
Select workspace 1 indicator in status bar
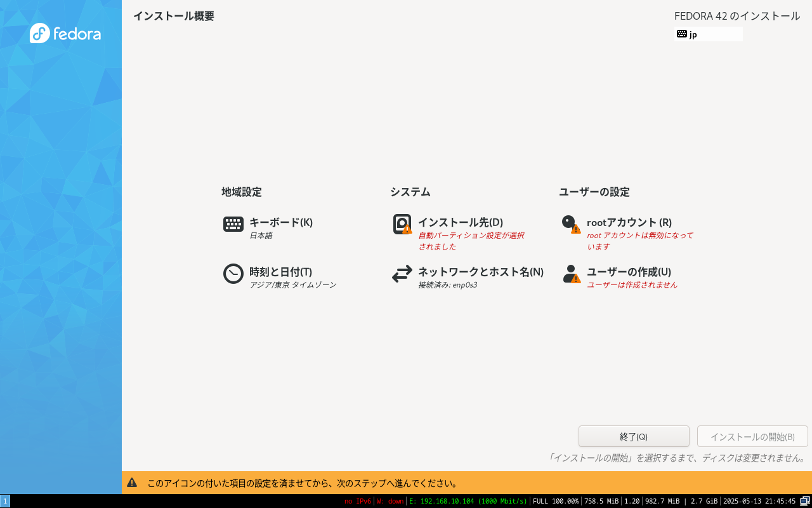(x=5, y=501)
